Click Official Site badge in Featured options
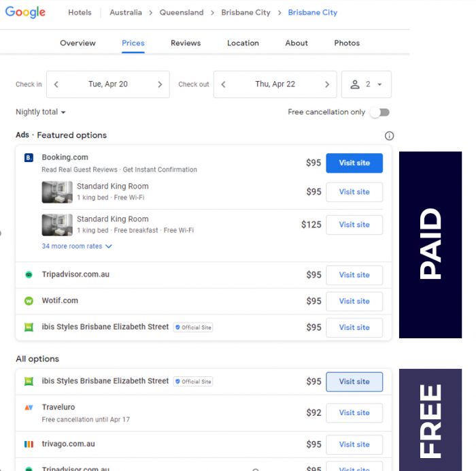 click(x=193, y=327)
